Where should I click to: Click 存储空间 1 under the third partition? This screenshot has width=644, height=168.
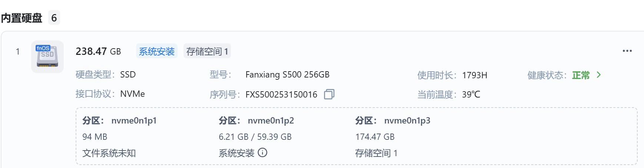tap(376, 153)
